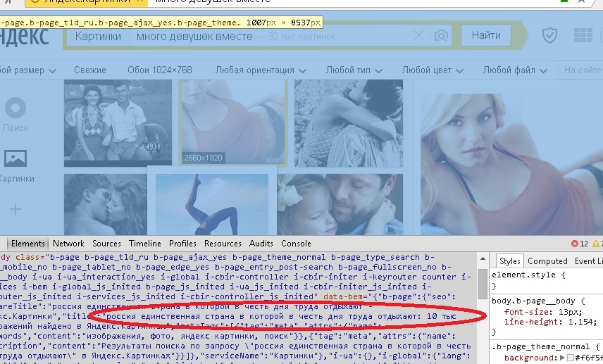The height and width of the screenshot is (364, 603).
Task: Open the size filter dropdown ending in размер
Action: pyautogui.click(x=27, y=70)
